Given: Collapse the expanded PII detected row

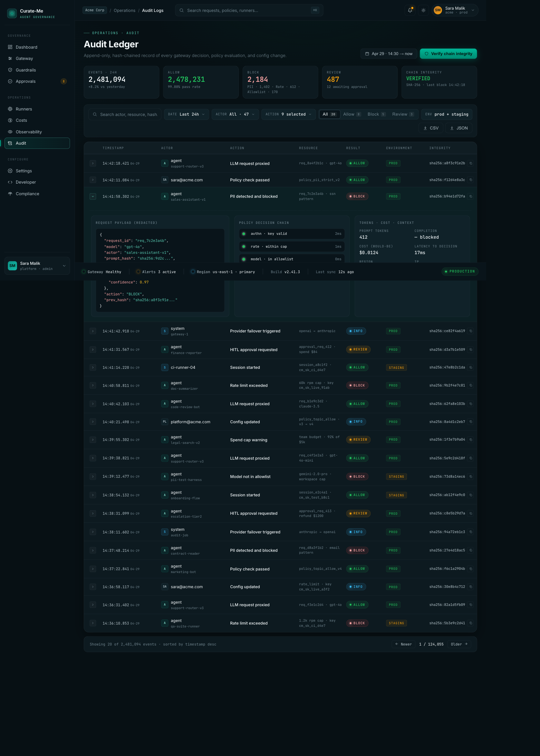Looking at the screenshot, I should point(93,196).
